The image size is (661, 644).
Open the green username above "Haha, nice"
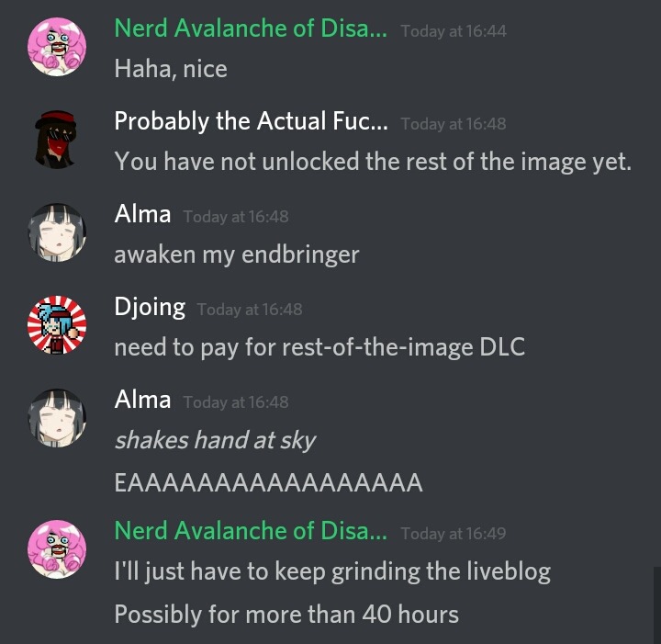[x=251, y=28]
